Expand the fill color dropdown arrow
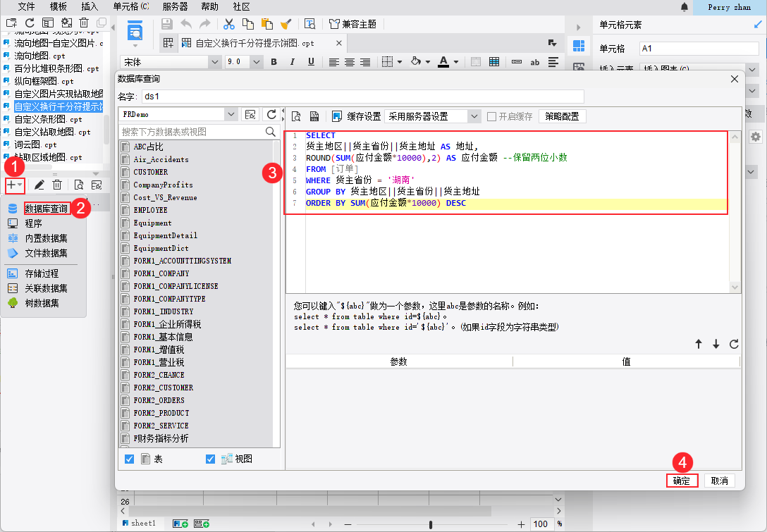The image size is (767, 532). (428, 62)
